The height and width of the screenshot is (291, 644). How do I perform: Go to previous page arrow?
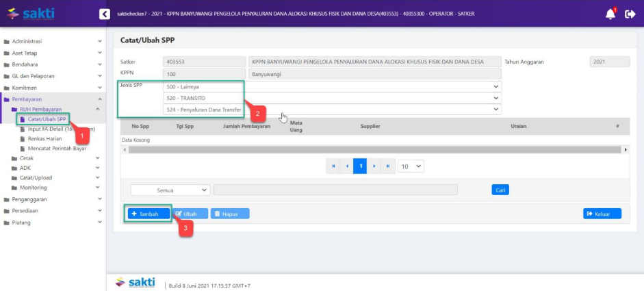[347, 166]
